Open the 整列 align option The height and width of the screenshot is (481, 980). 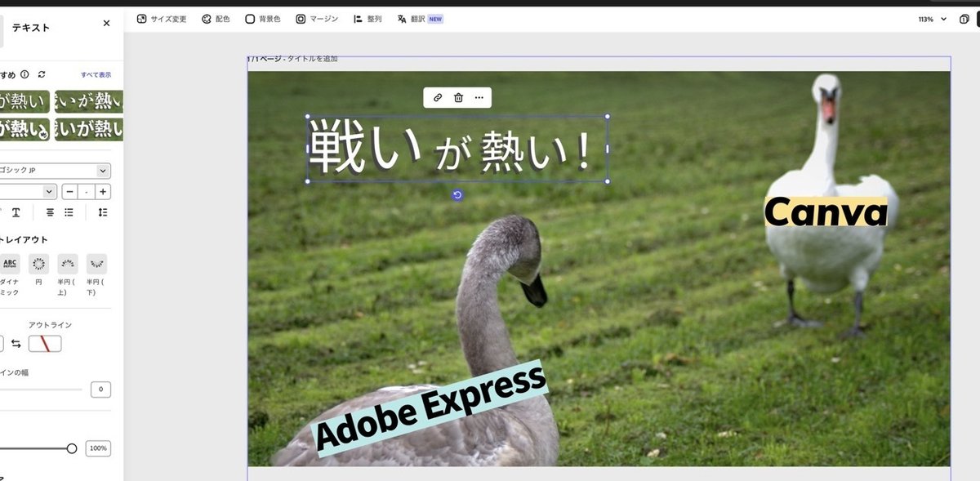click(367, 19)
